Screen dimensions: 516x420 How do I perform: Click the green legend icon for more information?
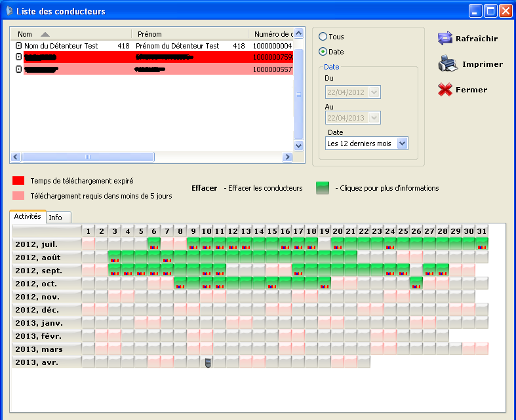323,188
